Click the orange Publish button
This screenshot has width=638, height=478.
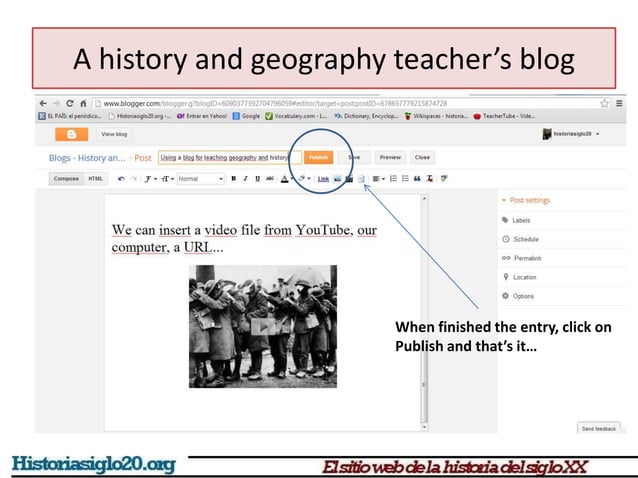(318, 157)
